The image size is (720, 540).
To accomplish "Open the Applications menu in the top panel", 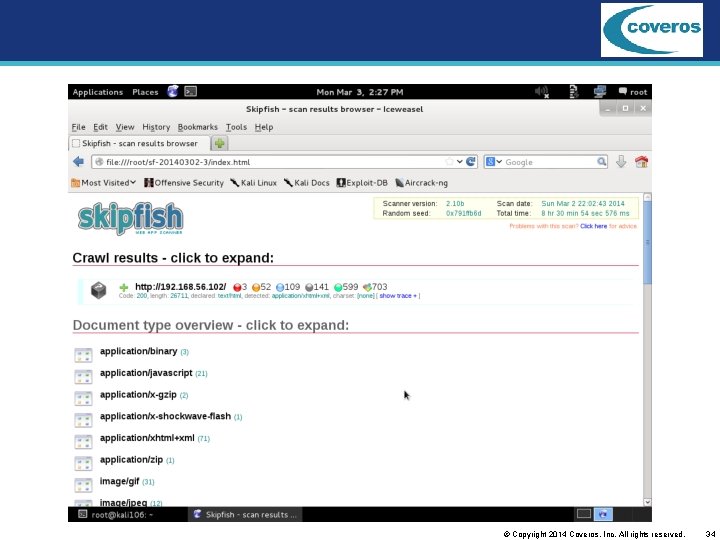I will click(x=98, y=92).
